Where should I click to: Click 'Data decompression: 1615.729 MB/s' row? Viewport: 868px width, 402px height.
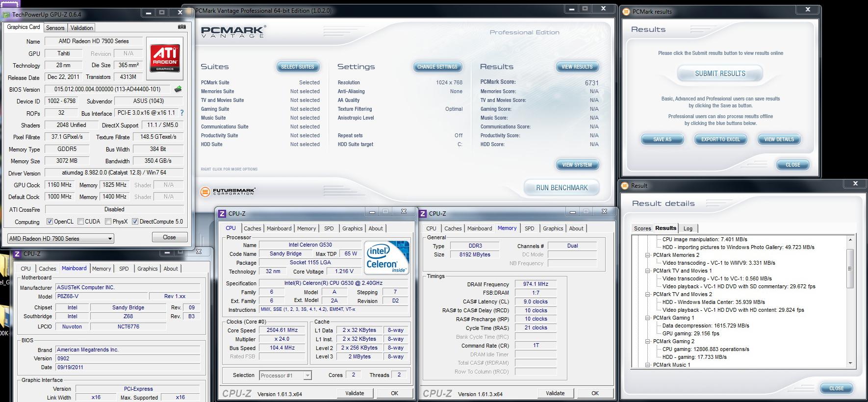(706, 326)
